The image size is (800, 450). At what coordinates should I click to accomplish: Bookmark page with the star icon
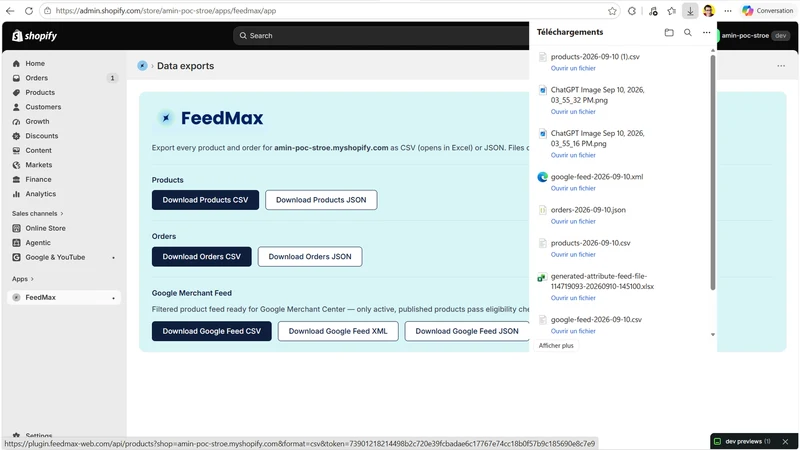(612, 11)
